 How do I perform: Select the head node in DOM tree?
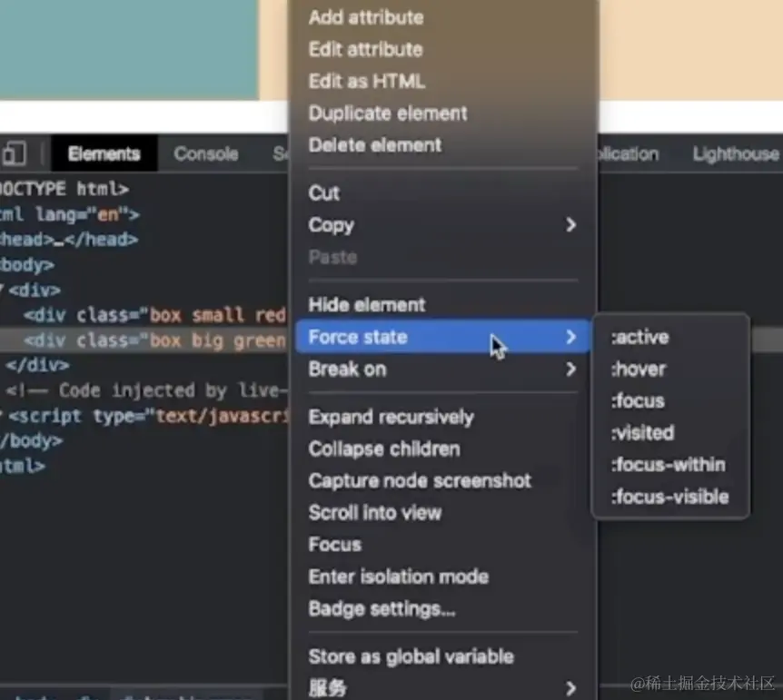[x=69, y=240]
